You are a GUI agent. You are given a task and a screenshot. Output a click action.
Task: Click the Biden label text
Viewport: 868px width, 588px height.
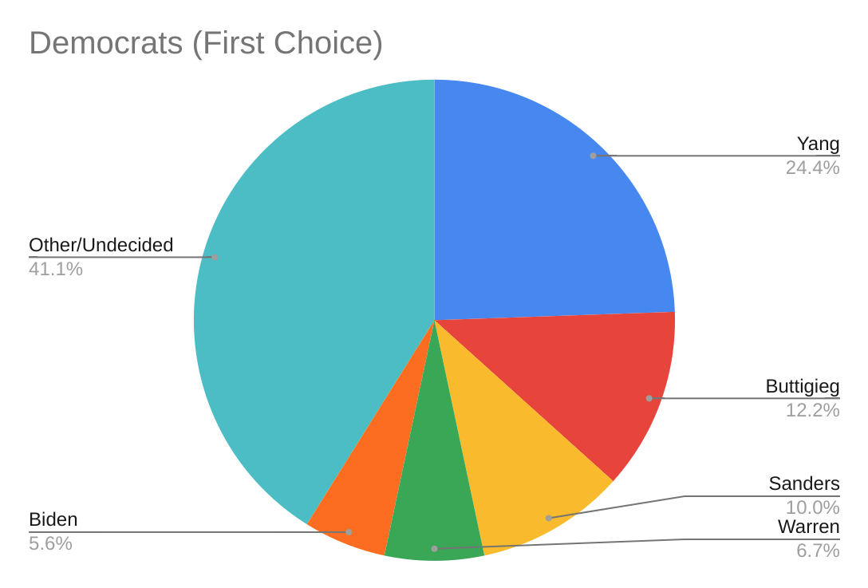(53, 520)
